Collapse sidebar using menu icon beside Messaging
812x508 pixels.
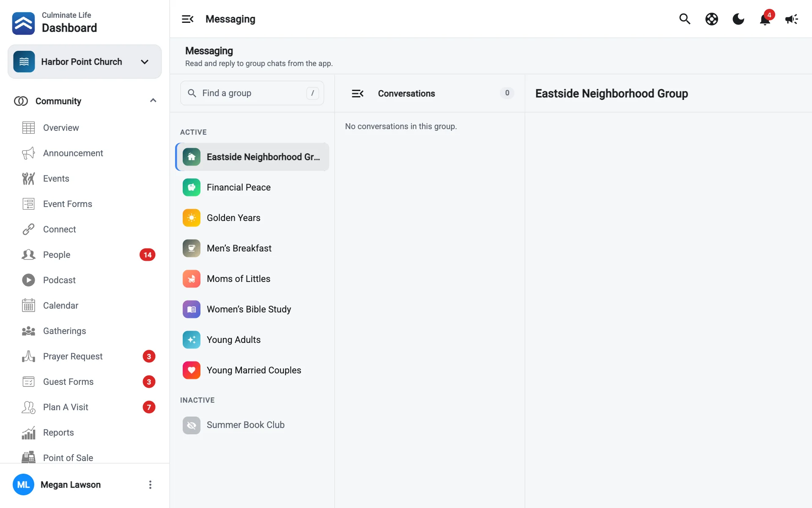coord(188,19)
